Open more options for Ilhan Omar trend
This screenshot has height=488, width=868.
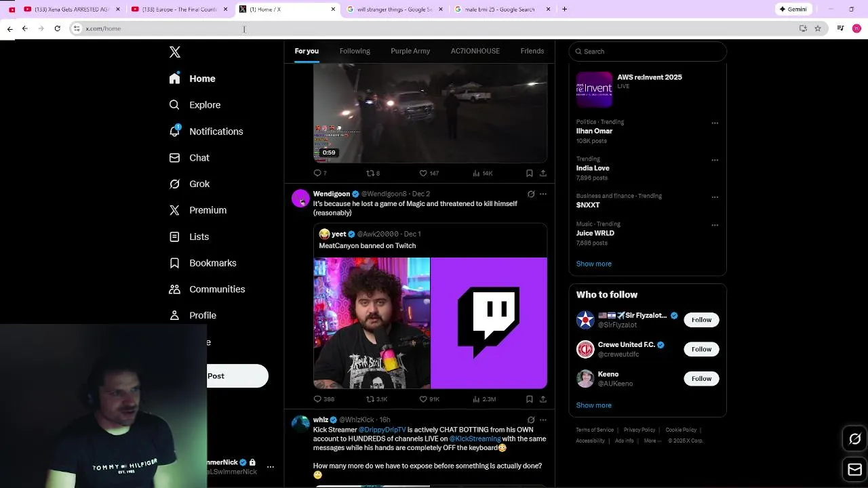[715, 123]
